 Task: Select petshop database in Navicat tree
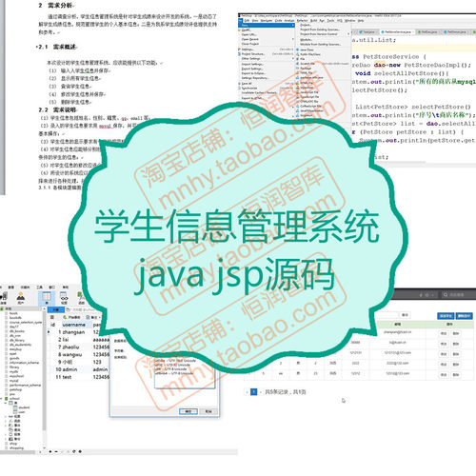(x=15, y=389)
